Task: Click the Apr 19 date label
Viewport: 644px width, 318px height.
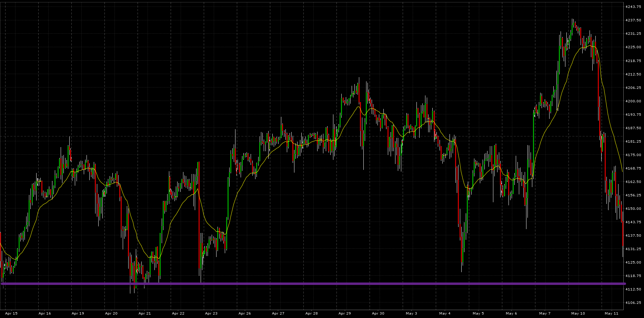Action: pos(78,313)
